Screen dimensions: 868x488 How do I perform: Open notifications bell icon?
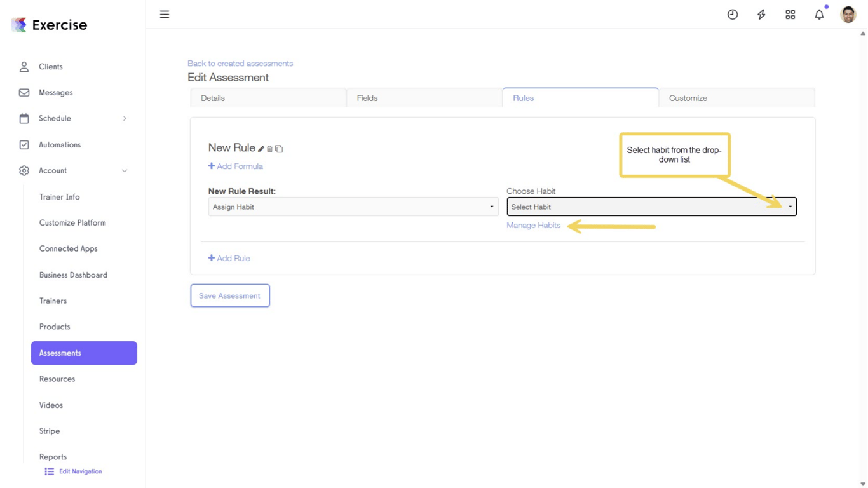click(x=819, y=15)
